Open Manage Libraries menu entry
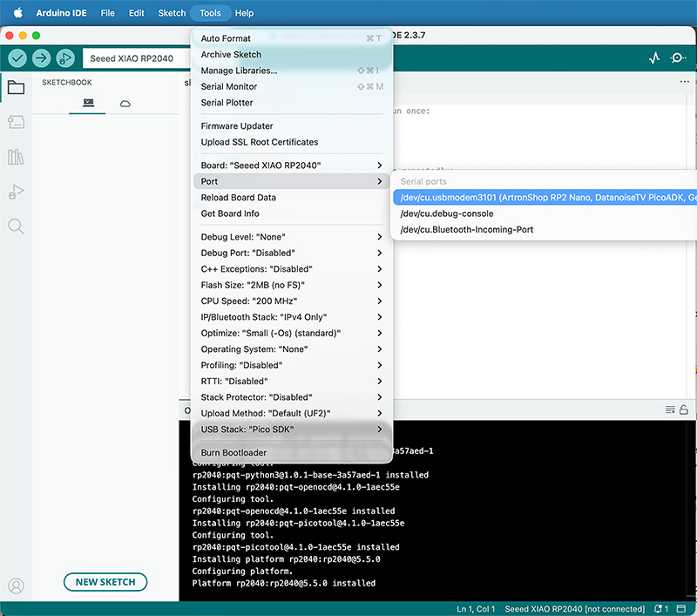The height and width of the screenshot is (616, 697). (292, 71)
